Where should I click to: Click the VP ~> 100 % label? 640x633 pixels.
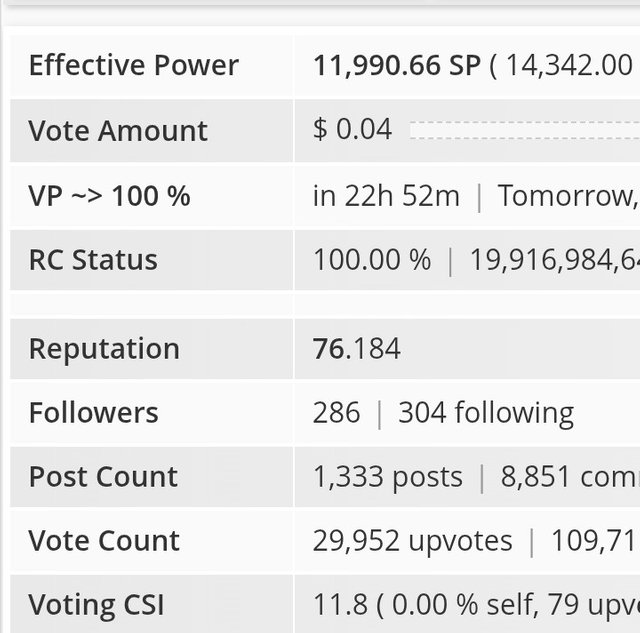109,196
